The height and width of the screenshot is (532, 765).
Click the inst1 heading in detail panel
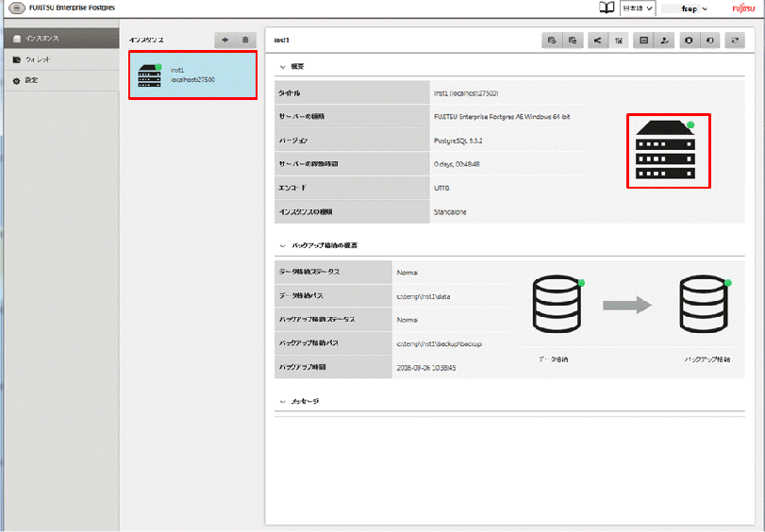point(281,40)
